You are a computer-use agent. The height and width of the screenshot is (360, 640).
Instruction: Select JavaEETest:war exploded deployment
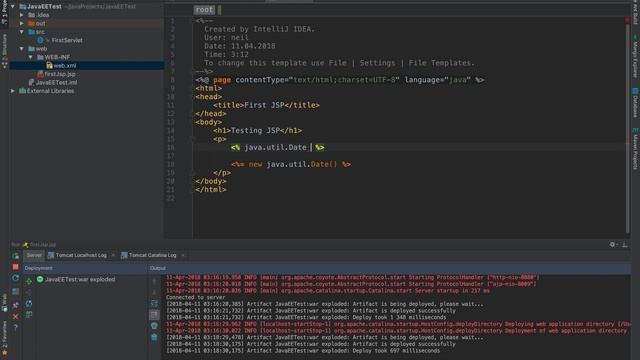(x=80, y=279)
